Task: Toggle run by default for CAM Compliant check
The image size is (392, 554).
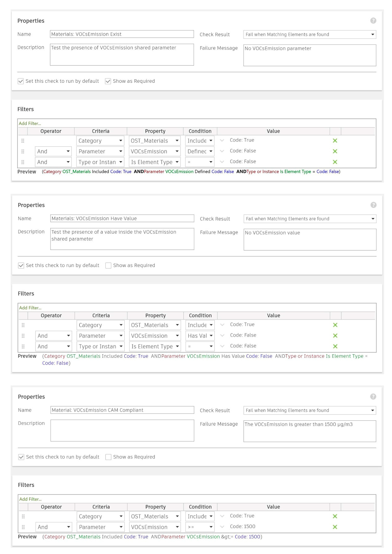Action: pyautogui.click(x=21, y=457)
